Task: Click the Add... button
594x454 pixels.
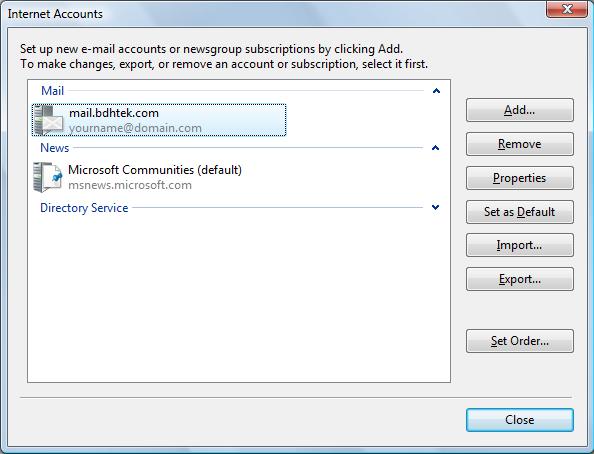Action: pos(520,110)
